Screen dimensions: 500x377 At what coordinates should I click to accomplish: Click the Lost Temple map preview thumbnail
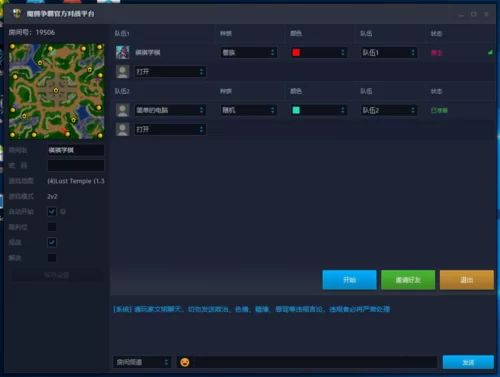[56, 91]
